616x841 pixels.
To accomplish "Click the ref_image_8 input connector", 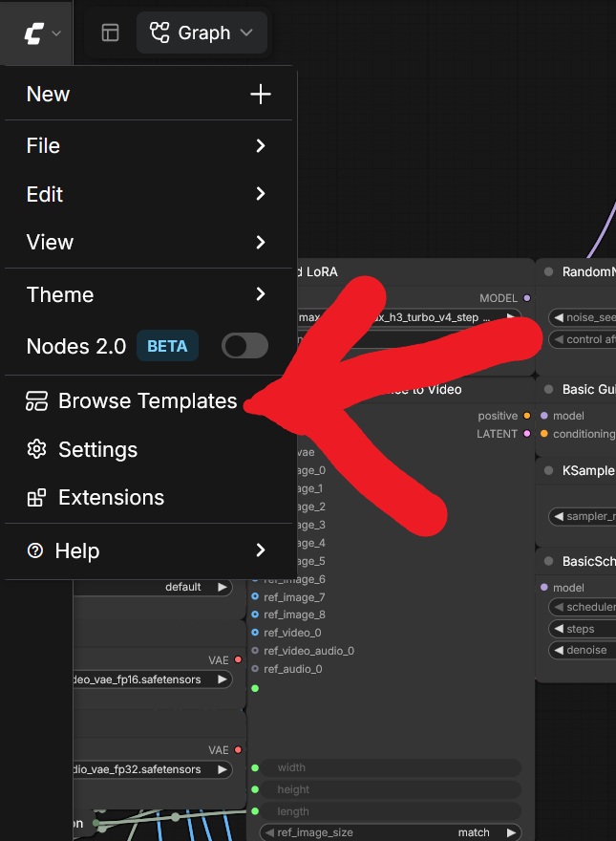I will [255, 615].
